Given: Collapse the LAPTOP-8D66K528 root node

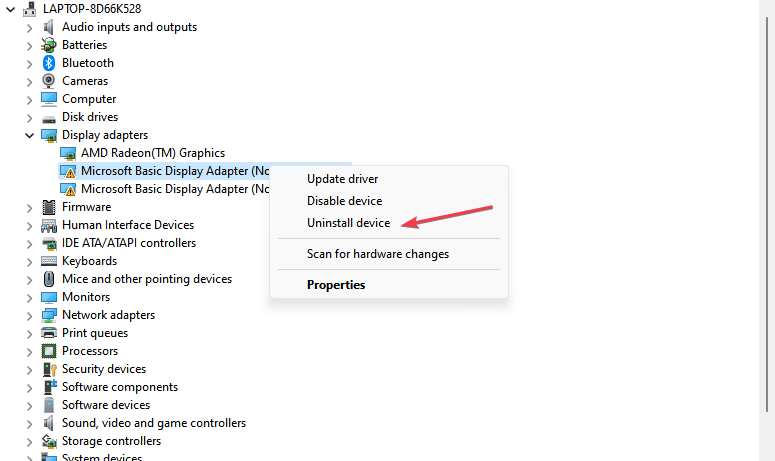Looking at the screenshot, I should (x=10, y=9).
